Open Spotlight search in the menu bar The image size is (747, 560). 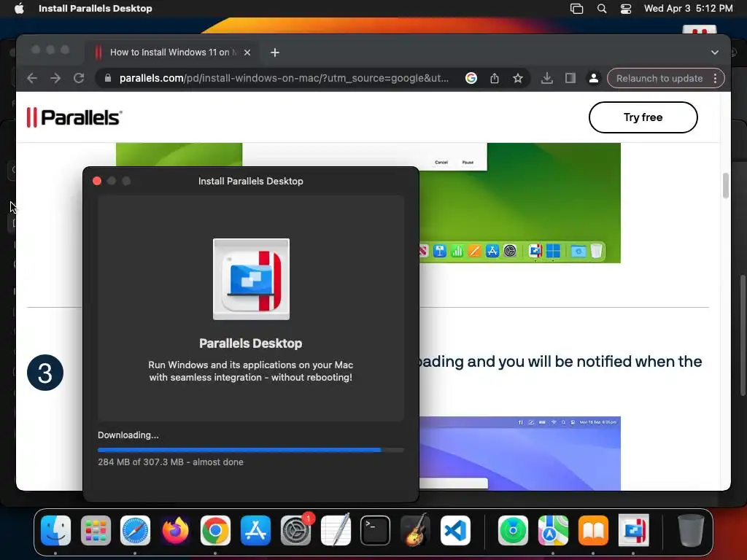(x=602, y=9)
